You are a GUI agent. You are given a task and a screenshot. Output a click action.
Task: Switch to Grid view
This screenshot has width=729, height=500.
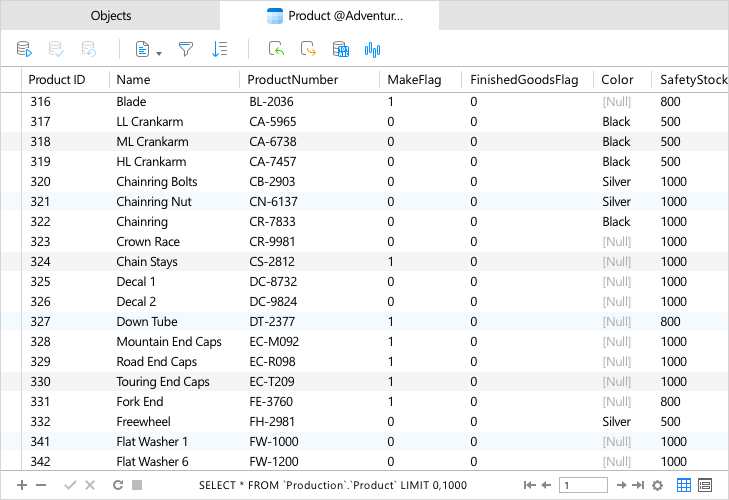pos(684,485)
